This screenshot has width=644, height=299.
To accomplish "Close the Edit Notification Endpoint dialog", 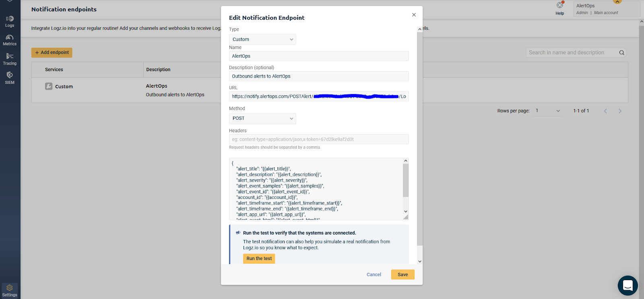I will coord(414,15).
